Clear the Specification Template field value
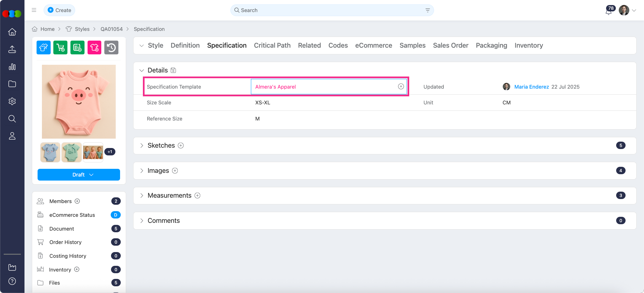This screenshot has height=293, width=644. tap(401, 87)
